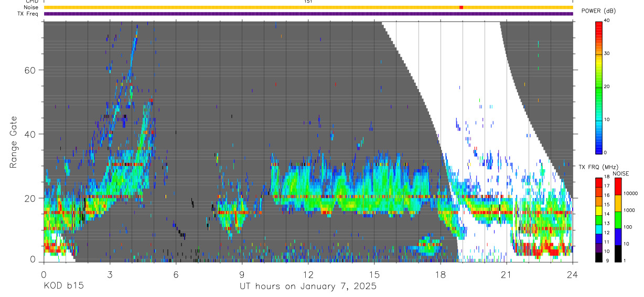Screen dimensions: 644x297
Task: Click the purple TX Freq bar above the plot
Action: 308,14
